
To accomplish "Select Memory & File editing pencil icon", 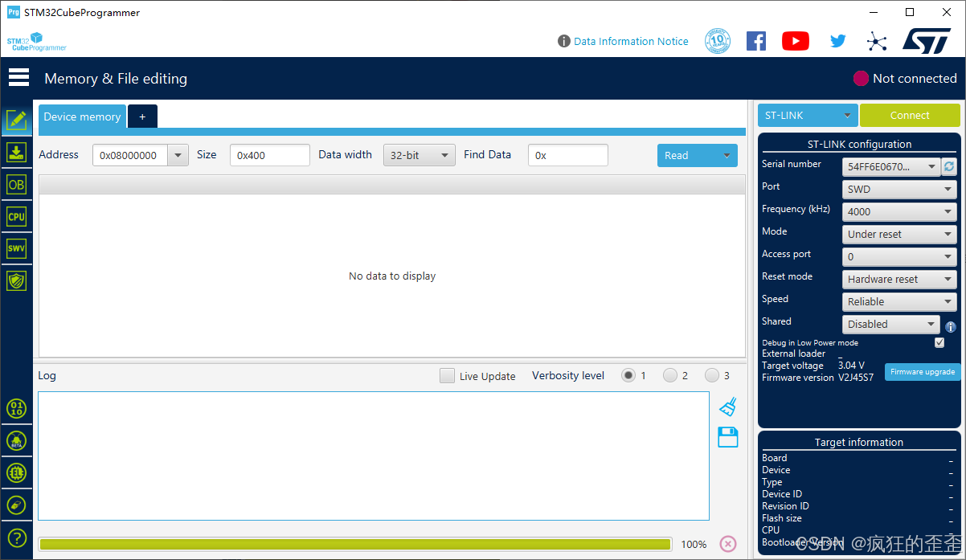I will [16, 121].
